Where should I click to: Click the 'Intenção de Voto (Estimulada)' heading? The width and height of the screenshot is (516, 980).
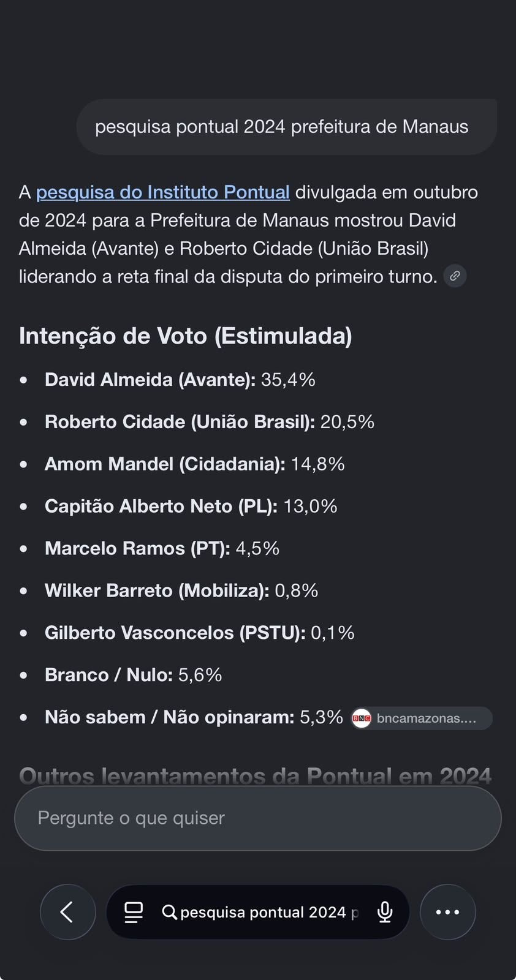click(186, 336)
